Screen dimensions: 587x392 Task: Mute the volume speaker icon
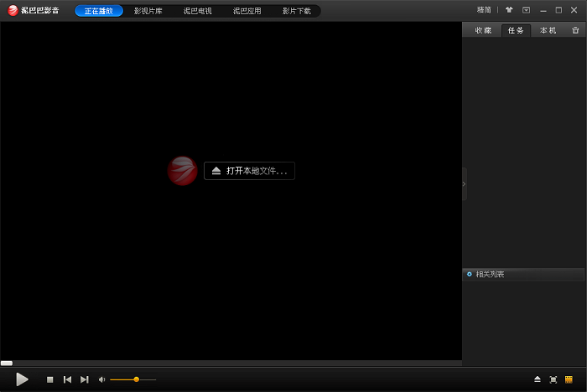point(102,379)
